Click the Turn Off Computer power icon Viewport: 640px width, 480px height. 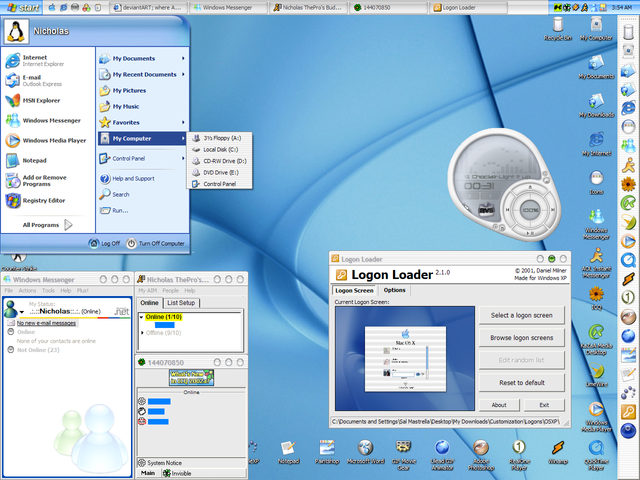click(132, 243)
